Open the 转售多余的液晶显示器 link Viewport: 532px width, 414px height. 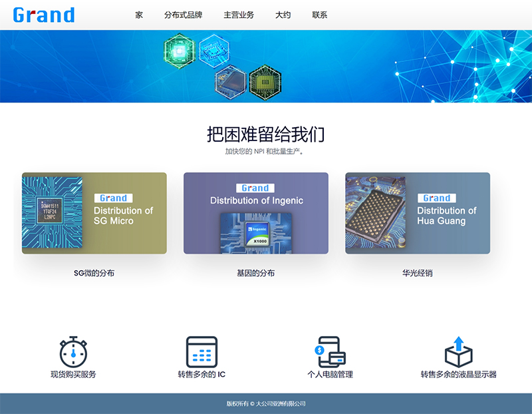point(459,374)
